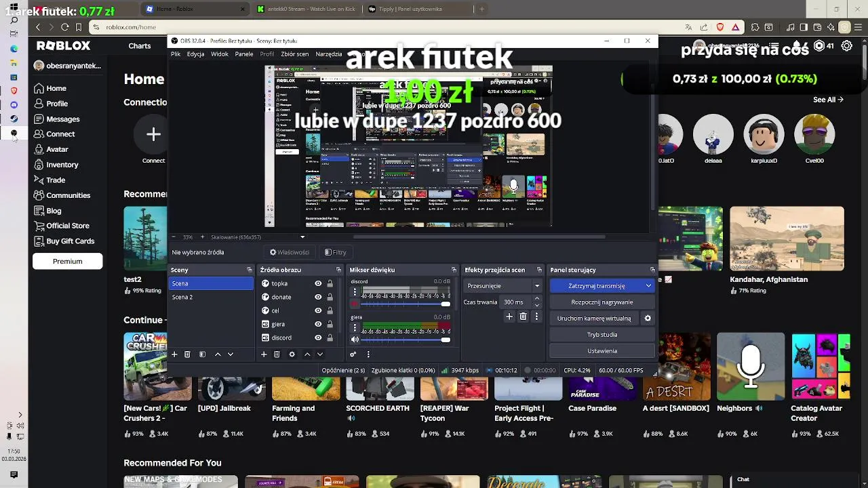Click Uruchom kamerę wirtualną button

click(594, 319)
